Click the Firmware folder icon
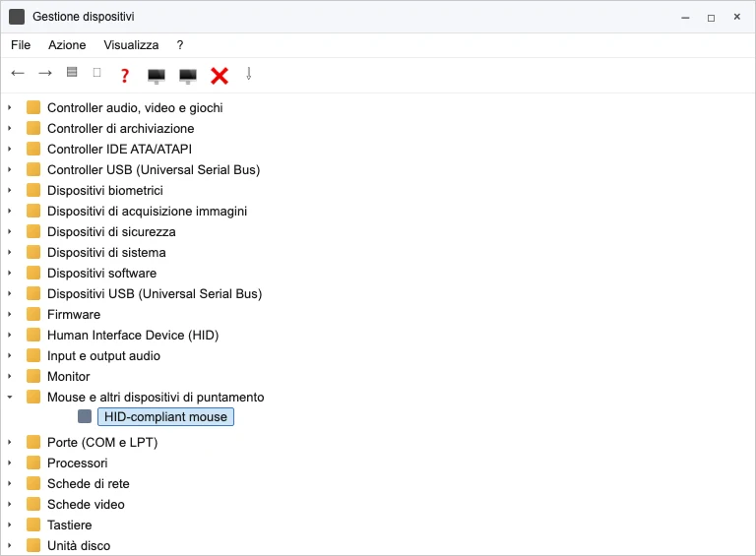This screenshot has height=556, width=756. pos(33,314)
